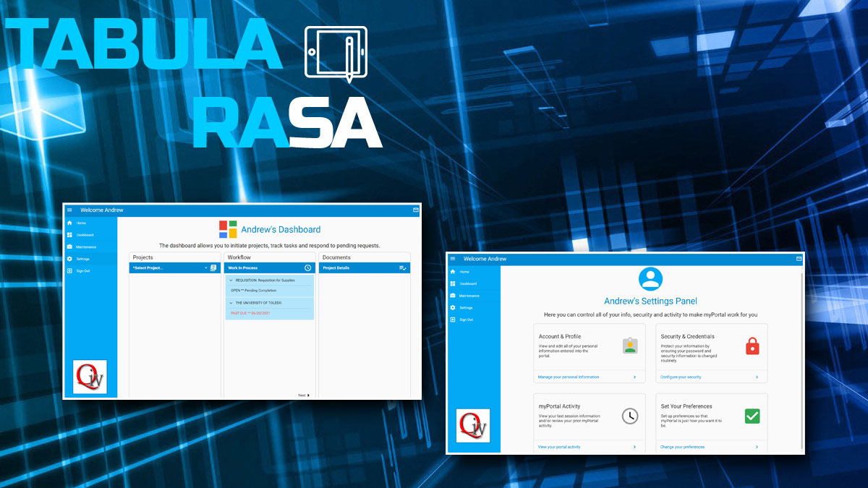Open the mail icon in the Settings Panel window header

point(799,259)
